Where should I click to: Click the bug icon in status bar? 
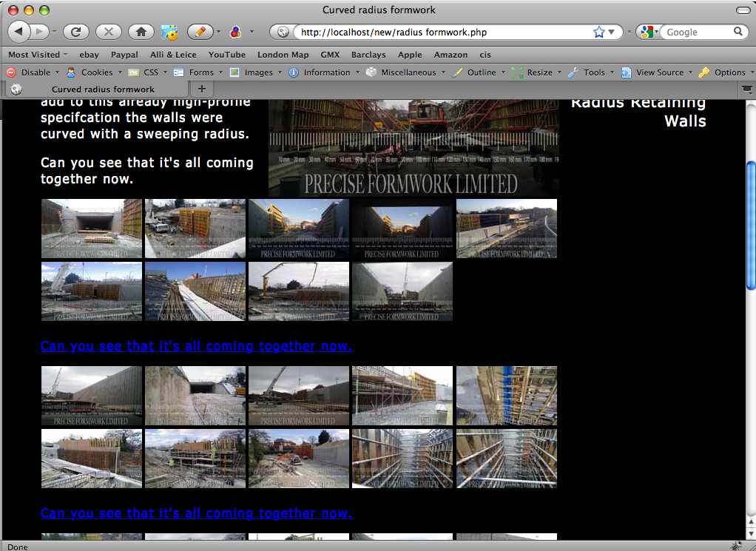[736, 546]
